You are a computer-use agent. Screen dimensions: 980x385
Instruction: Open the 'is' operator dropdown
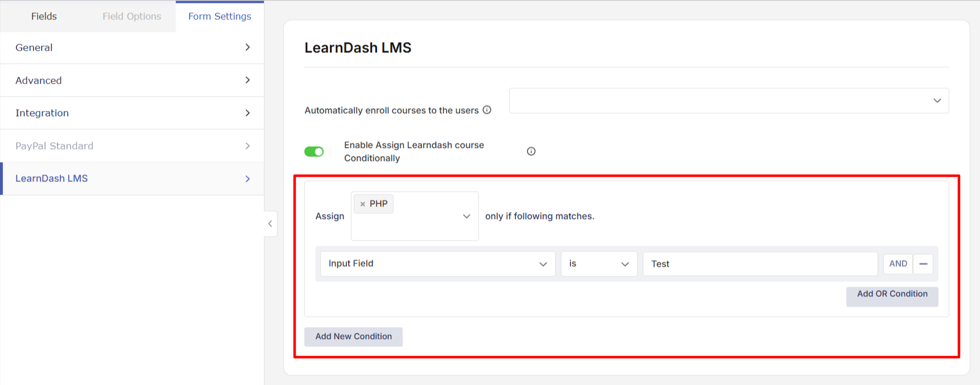(x=599, y=264)
